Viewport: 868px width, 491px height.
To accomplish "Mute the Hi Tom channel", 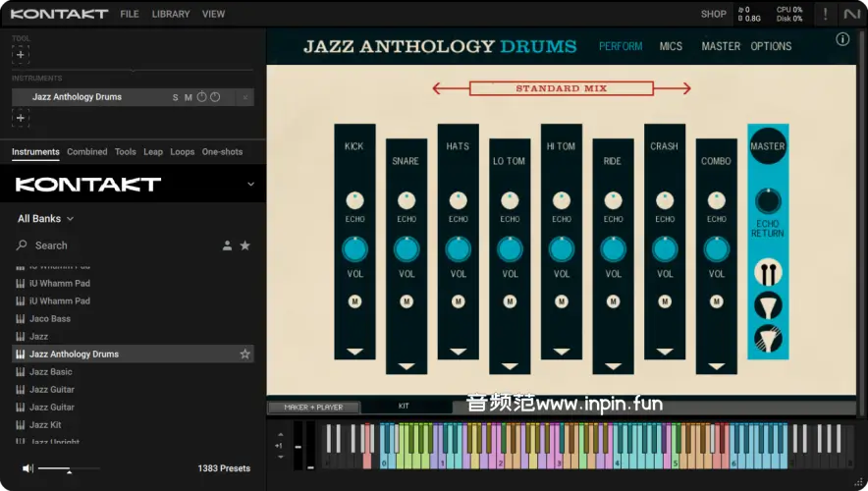I will pos(562,301).
